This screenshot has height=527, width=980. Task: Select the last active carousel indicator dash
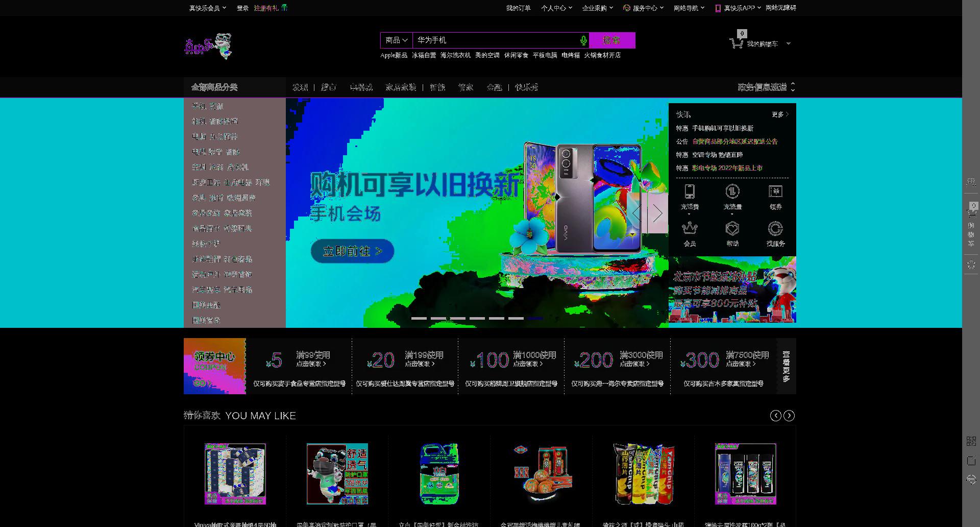click(x=535, y=318)
